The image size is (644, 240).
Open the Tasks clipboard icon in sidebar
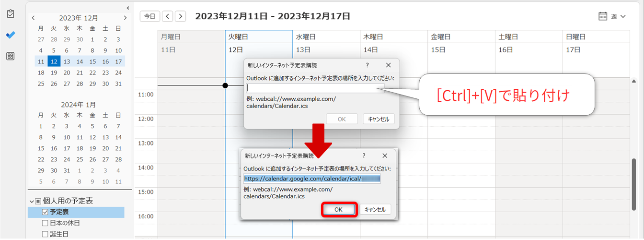coord(11,14)
